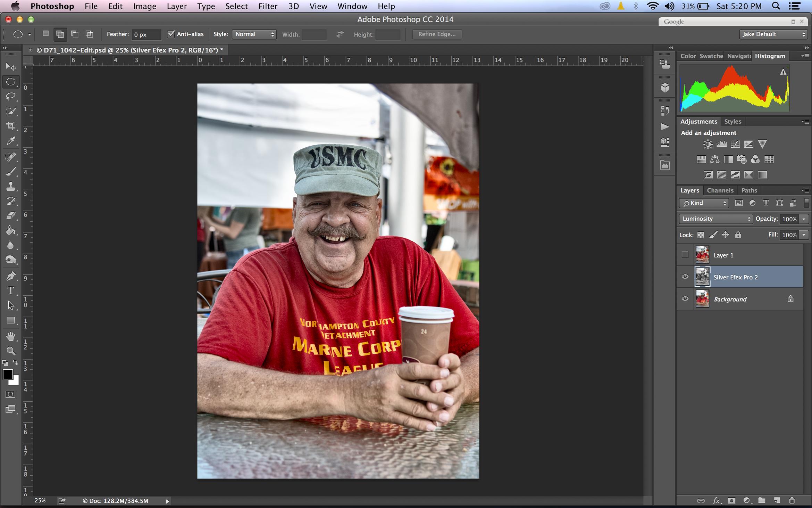This screenshot has height=508, width=812.
Task: Open the Style Normal dropdown
Action: pos(254,34)
